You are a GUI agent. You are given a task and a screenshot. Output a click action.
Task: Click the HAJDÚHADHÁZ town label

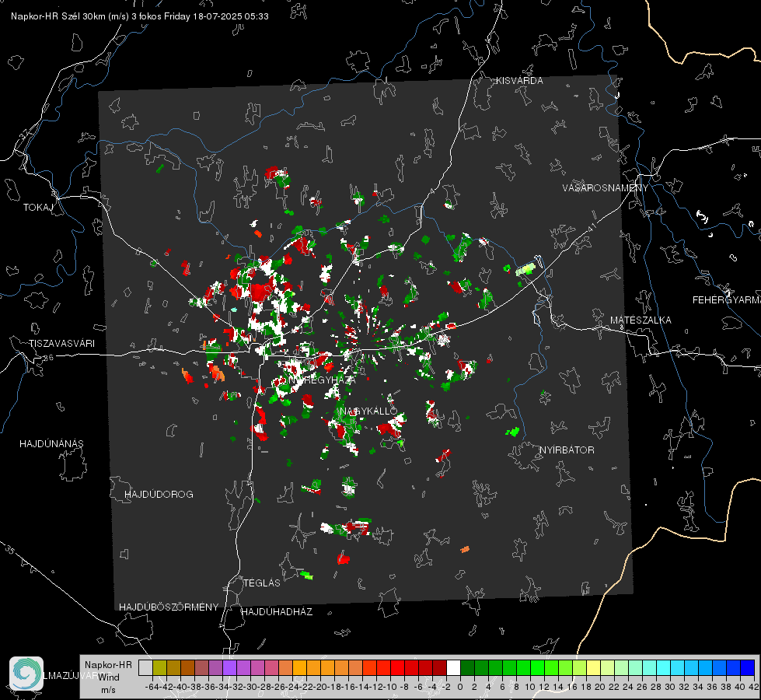click(x=277, y=612)
